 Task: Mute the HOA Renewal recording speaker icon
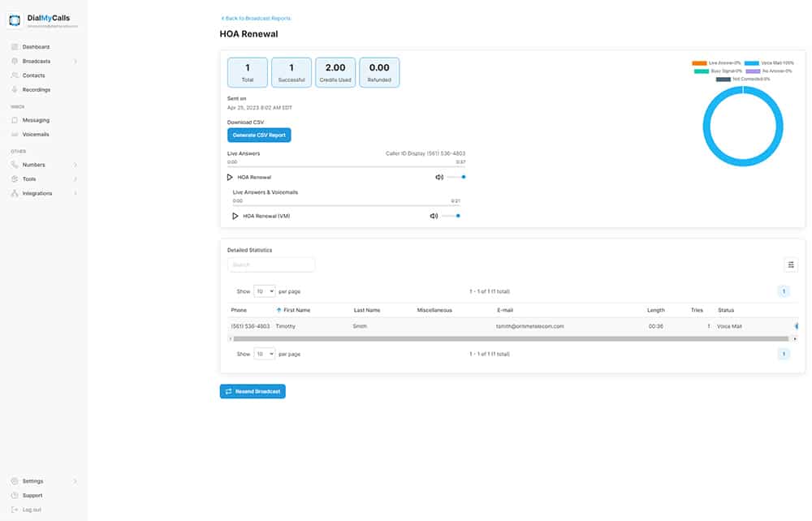coord(438,177)
